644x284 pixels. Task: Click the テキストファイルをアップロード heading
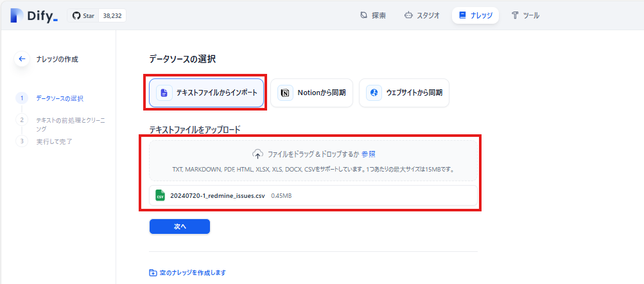click(195, 129)
